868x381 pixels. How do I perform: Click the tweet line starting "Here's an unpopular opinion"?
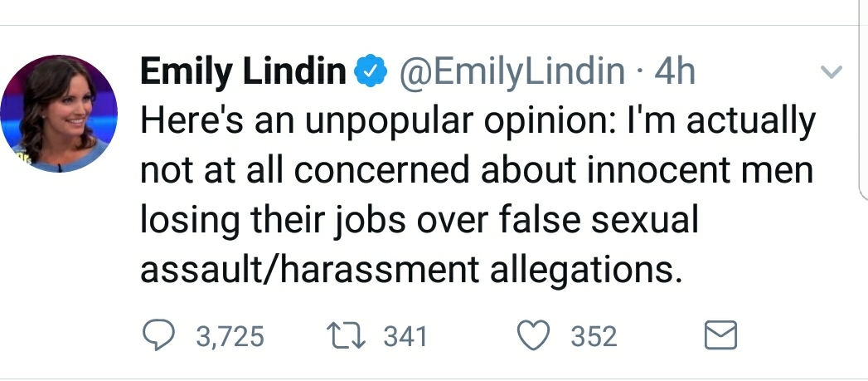[478, 122]
